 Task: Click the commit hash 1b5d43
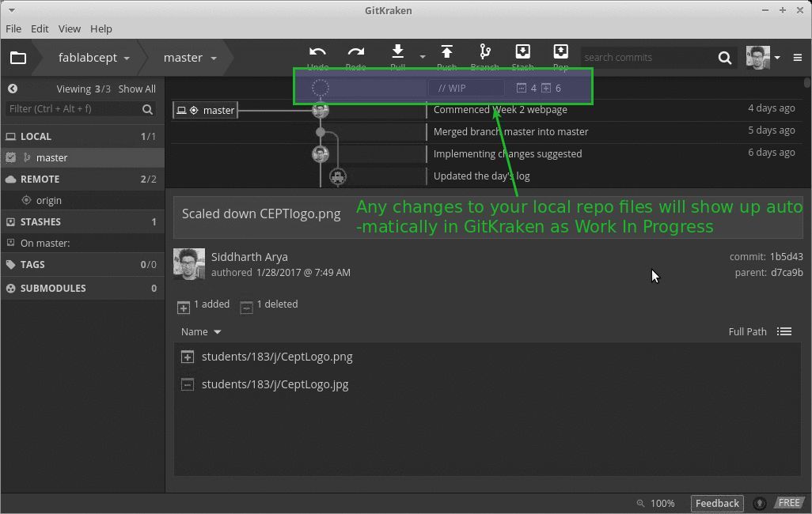tap(786, 257)
